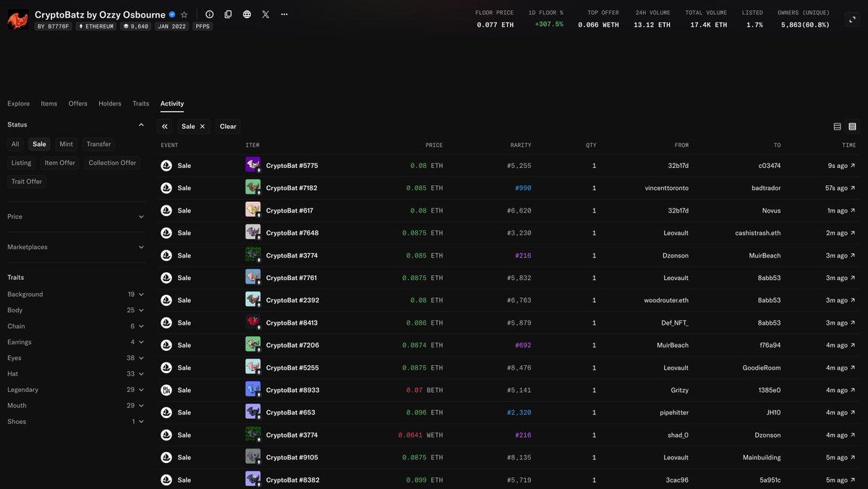The width and height of the screenshot is (868, 489).
Task: Expand the Marketplaces filter section
Action: point(75,247)
